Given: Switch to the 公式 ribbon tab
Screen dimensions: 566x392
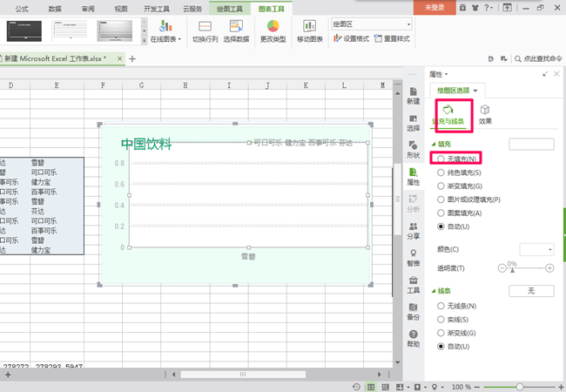Looking at the screenshot, I should 22,9.
